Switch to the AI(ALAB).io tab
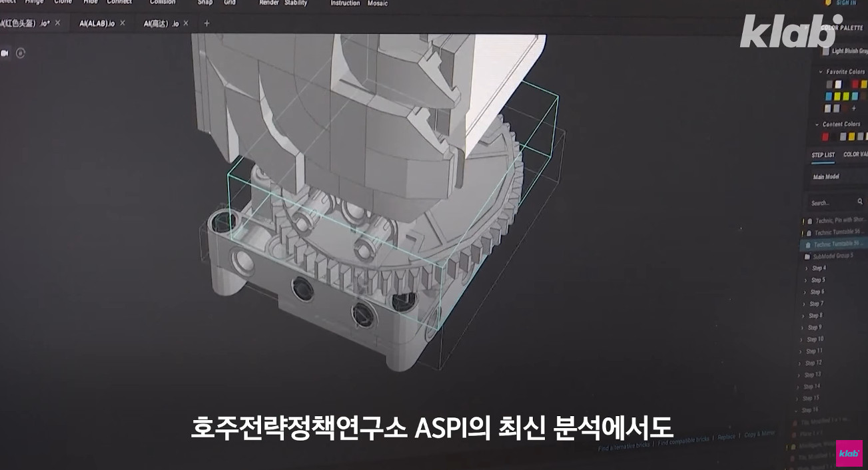 pos(97,23)
